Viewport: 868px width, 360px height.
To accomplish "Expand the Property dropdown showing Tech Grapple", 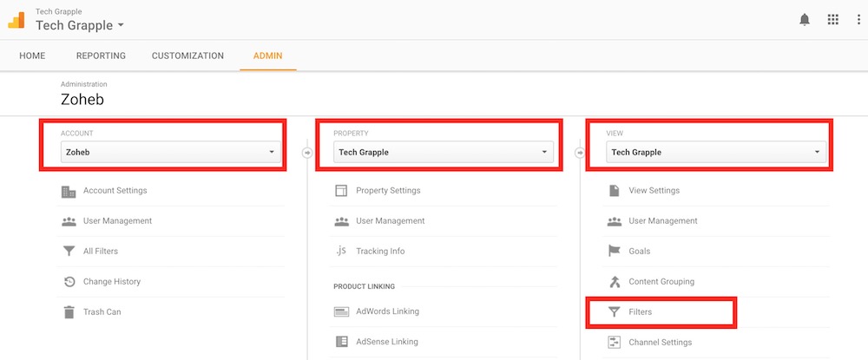I will point(444,152).
